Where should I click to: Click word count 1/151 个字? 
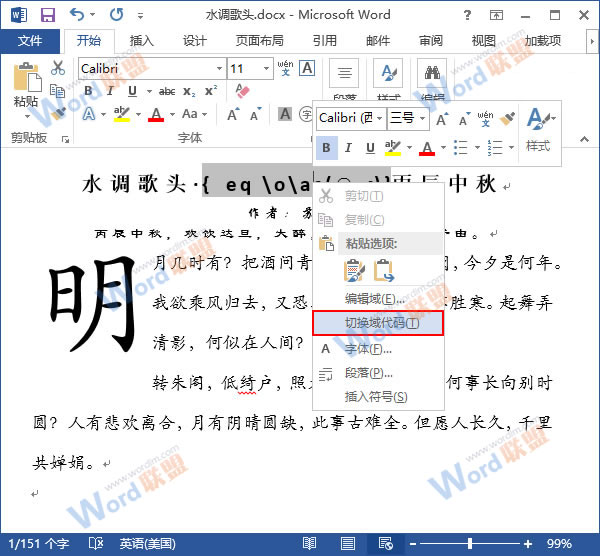coord(39,543)
